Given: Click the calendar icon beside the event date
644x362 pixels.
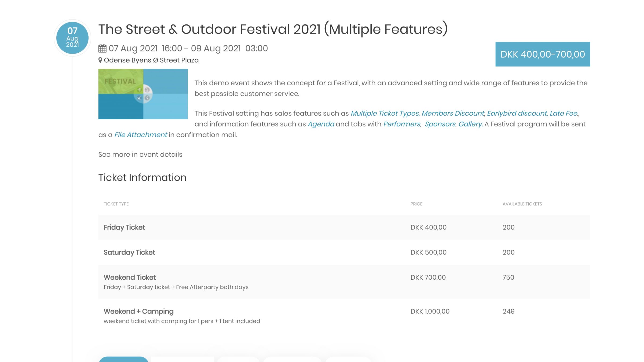Looking at the screenshot, I should coord(102,48).
